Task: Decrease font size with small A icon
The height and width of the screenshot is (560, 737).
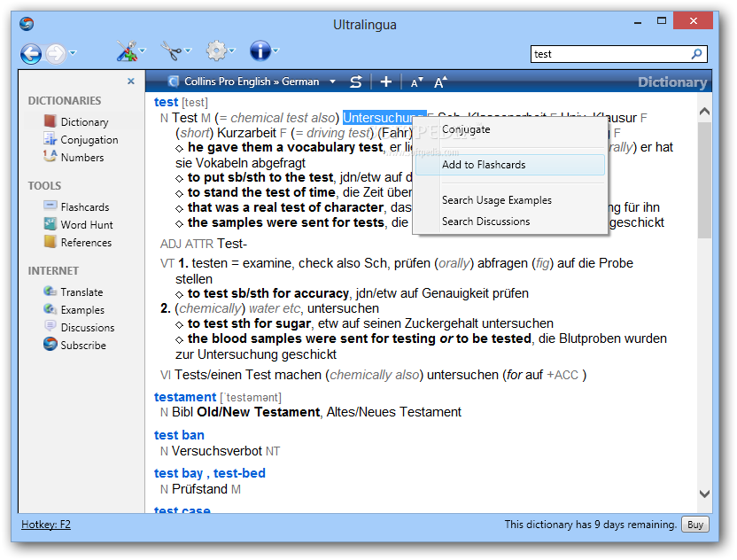Action: click(x=417, y=82)
